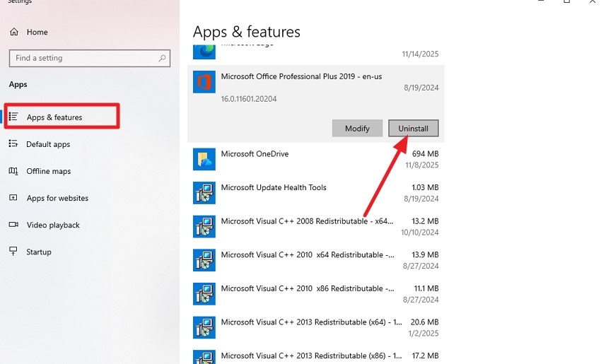Click the 11/8/2025 OneDrive install date
Screen dimensions: 601x364
tap(422, 165)
